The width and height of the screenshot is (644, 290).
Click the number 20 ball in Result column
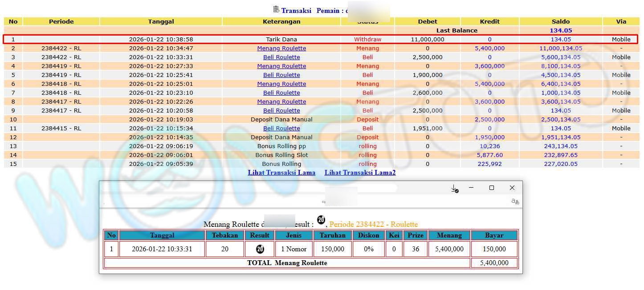click(260, 249)
